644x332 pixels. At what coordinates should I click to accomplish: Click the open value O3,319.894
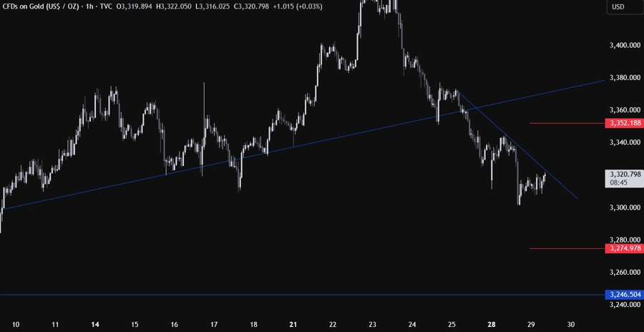pos(135,6)
